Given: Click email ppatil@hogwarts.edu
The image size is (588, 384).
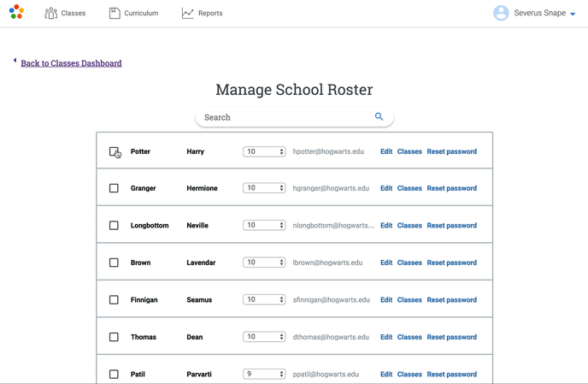Looking at the screenshot, I should 326,374.
